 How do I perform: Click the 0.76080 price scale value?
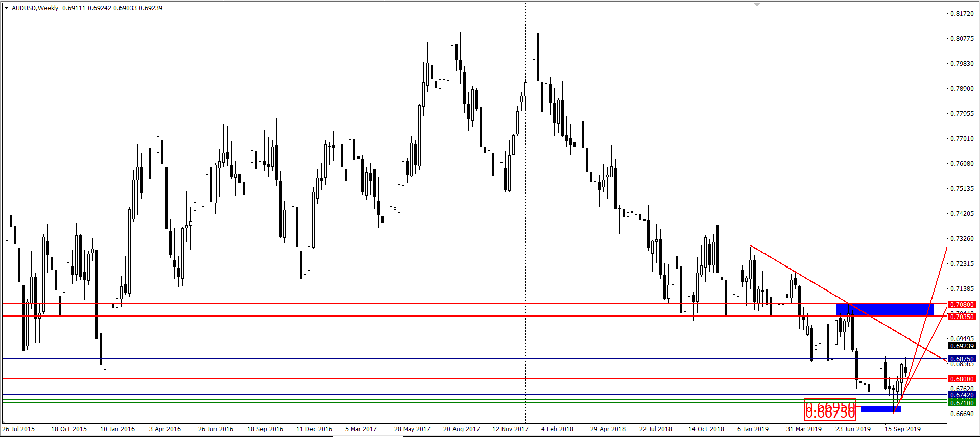click(x=962, y=164)
